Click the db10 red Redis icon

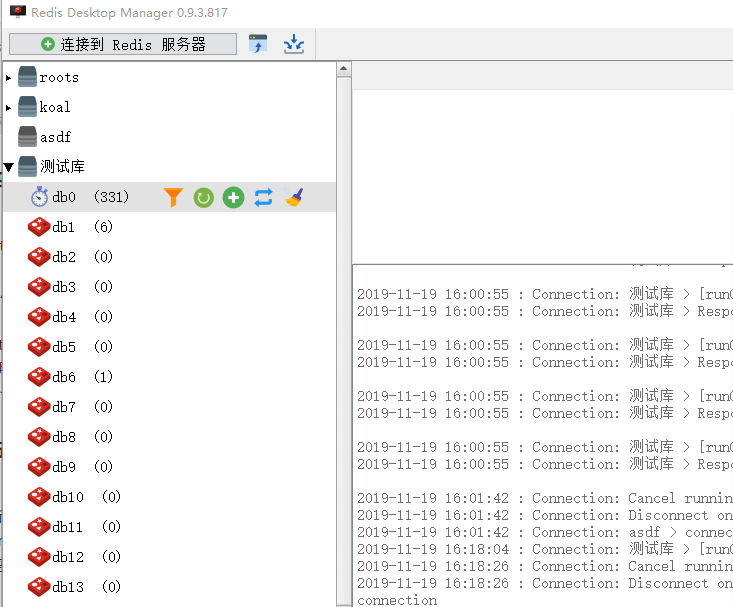click(39, 497)
